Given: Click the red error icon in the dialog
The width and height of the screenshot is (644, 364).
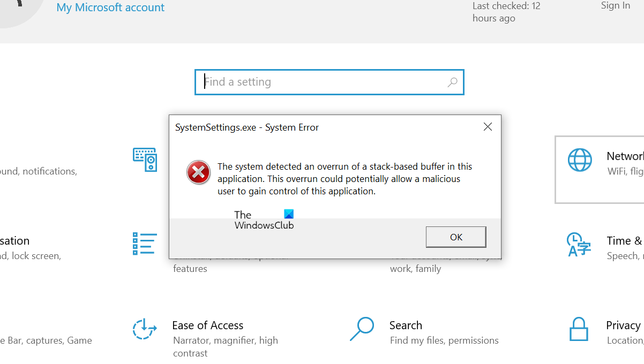Looking at the screenshot, I should pos(199,172).
